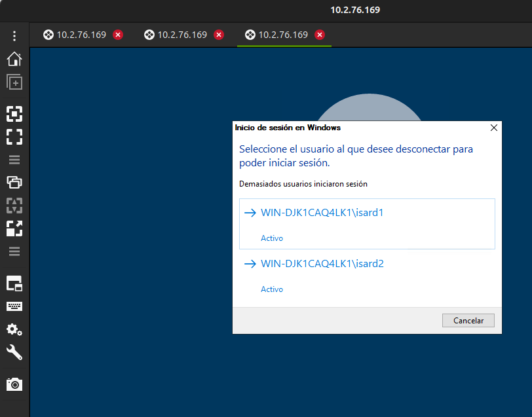Click the picture-in-picture window icon
The image size is (532, 417).
[14, 283]
